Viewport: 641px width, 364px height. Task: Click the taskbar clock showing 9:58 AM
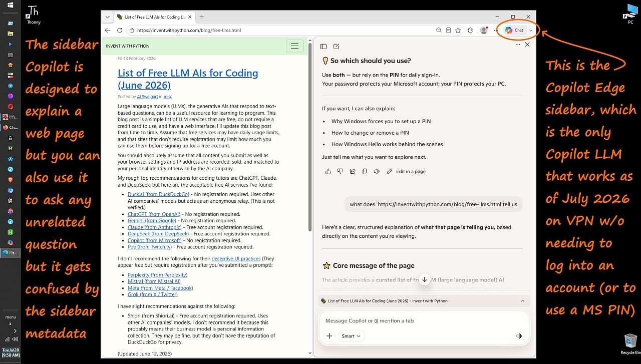11,352
